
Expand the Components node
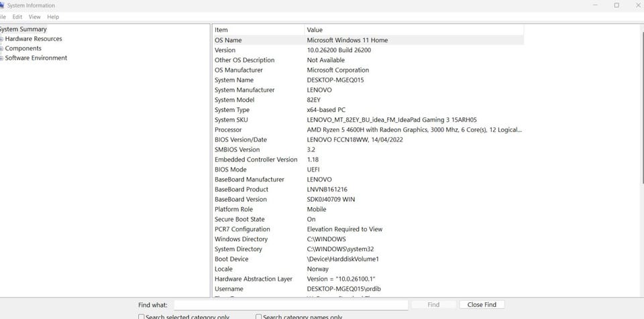tap(1, 48)
